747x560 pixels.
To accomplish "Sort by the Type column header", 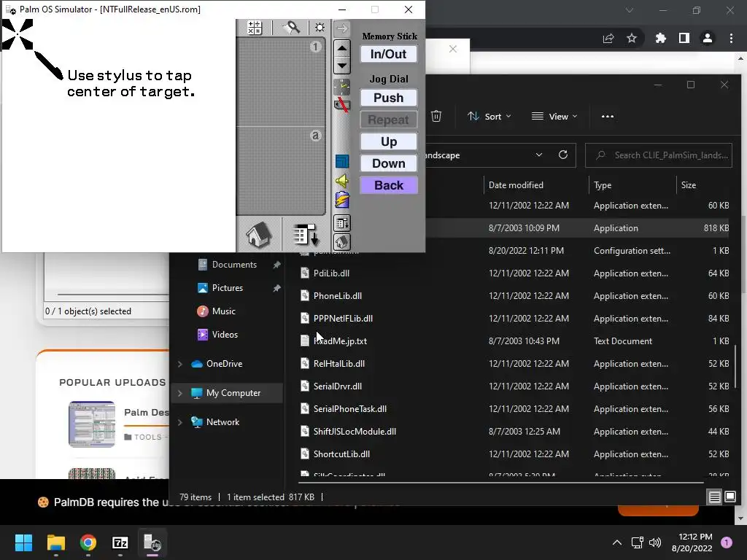I will (603, 184).
